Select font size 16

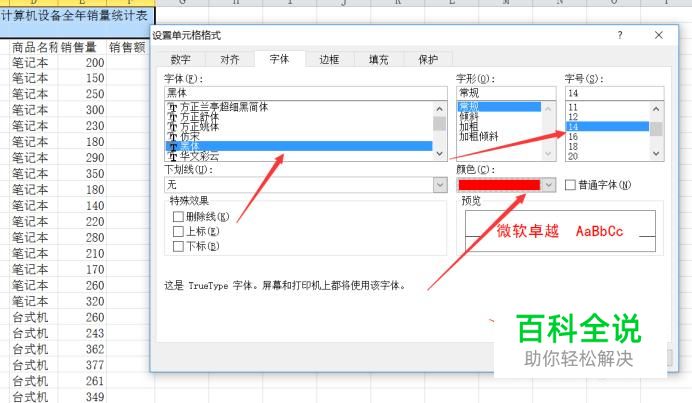click(608, 136)
